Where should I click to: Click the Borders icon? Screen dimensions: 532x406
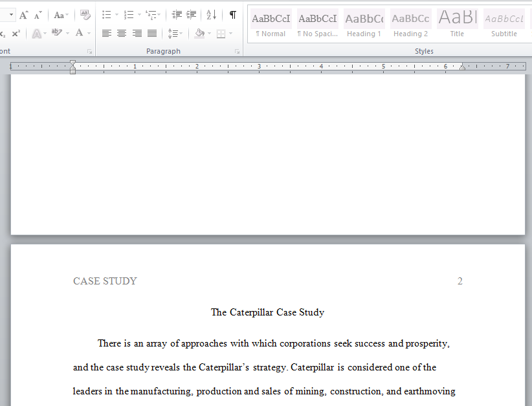point(221,33)
